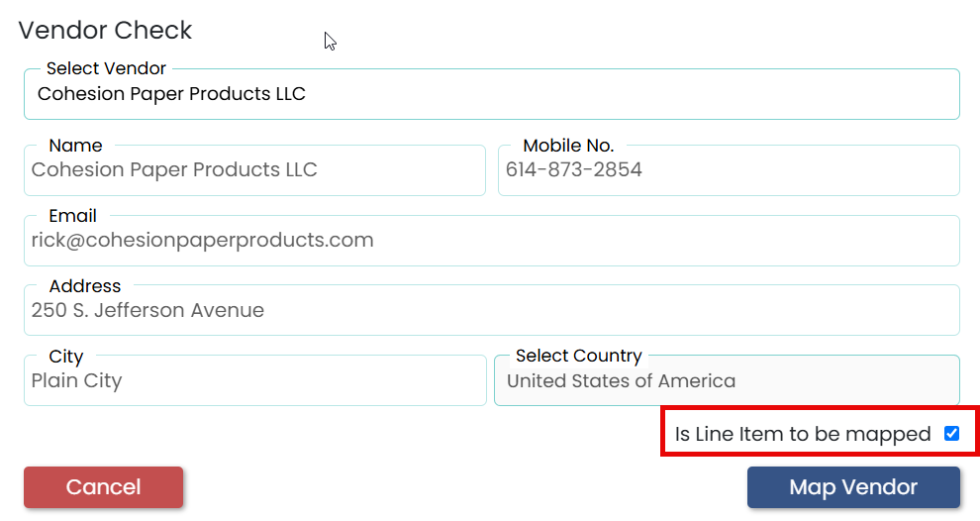
Task: Click the United States of America value
Action: pyautogui.click(x=621, y=381)
